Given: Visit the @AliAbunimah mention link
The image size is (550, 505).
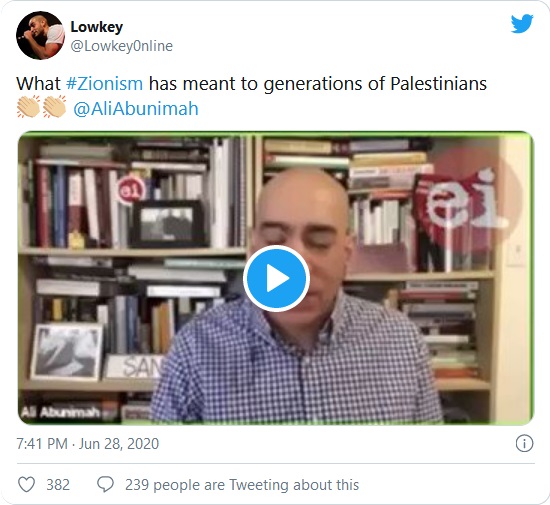Looking at the screenshot, I should (136, 109).
